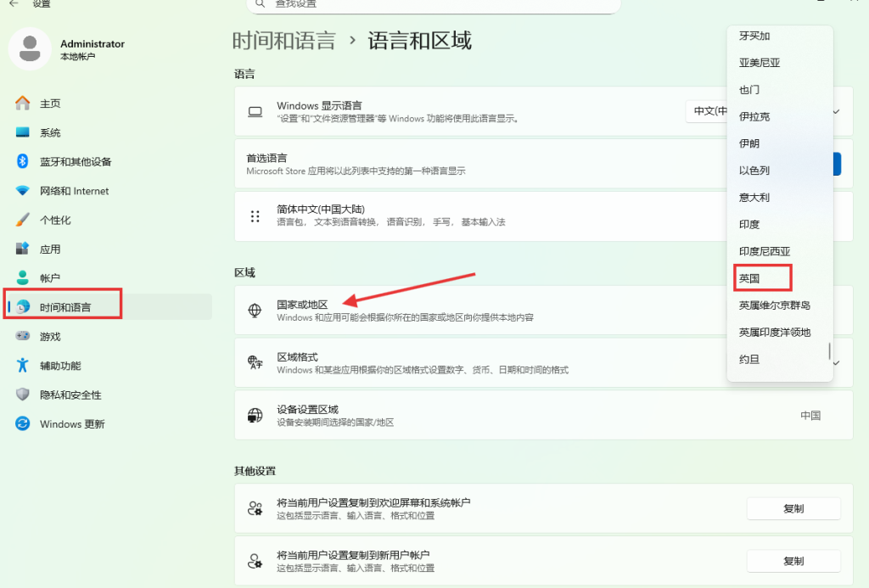
Task: Choose 意大利 from the country list
Action: [754, 197]
